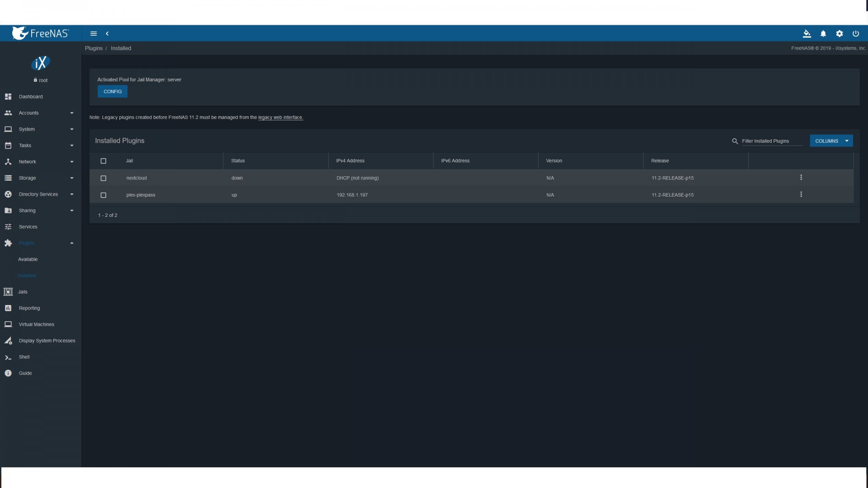The height and width of the screenshot is (488, 868).
Task: Go to Jails in sidebar
Action: tap(23, 292)
